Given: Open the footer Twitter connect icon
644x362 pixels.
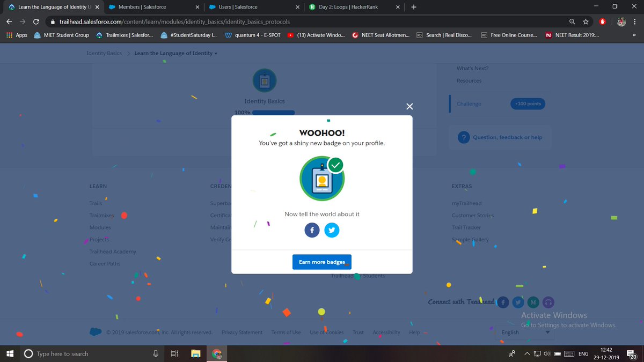Looking at the screenshot, I should [x=518, y=302].
